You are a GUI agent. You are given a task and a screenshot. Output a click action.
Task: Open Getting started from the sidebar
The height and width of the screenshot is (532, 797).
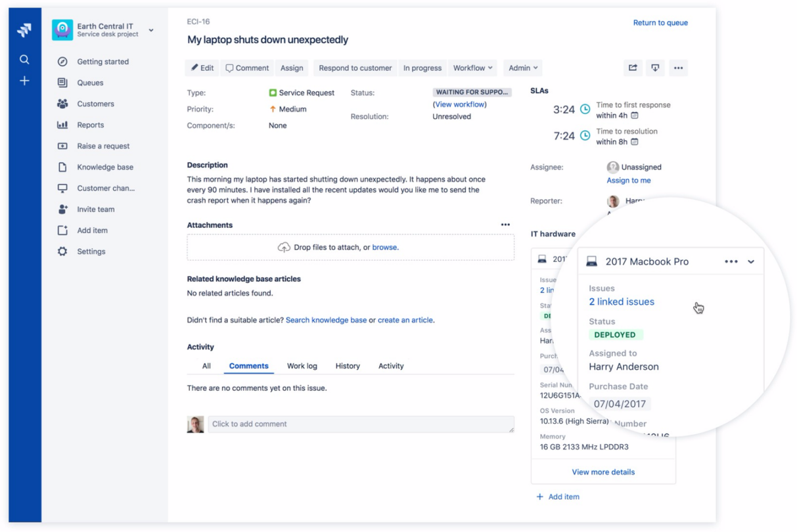(x=102, y=62)
